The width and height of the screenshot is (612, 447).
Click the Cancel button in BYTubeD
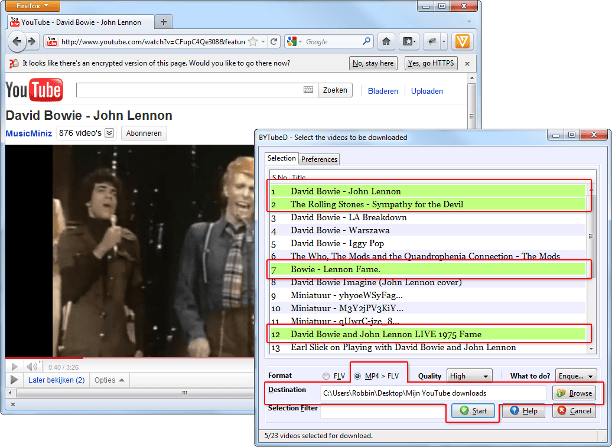click(x=574, y=411)
